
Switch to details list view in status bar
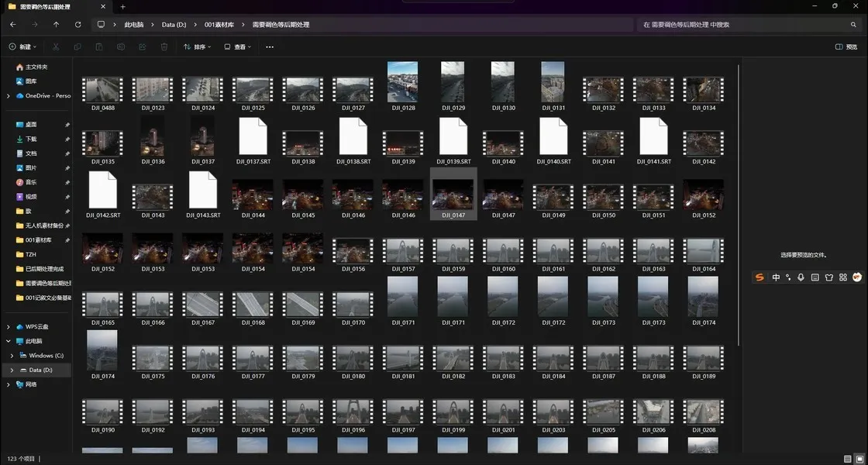click(x=847, y=459)
